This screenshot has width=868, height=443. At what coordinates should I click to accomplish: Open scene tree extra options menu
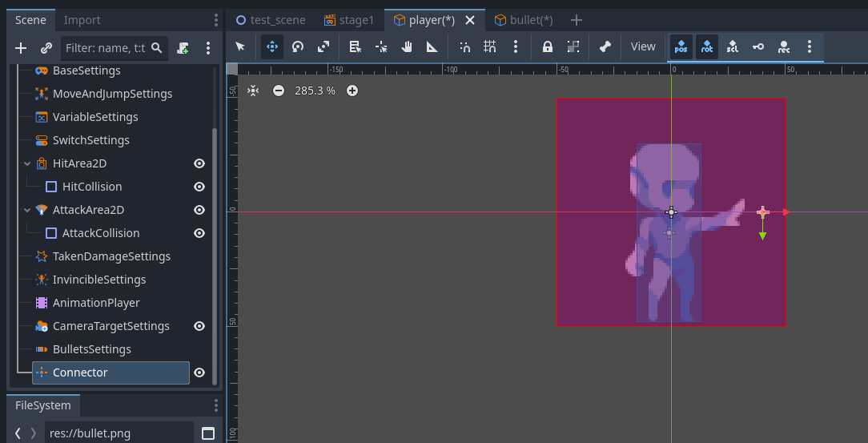(208, 48)
